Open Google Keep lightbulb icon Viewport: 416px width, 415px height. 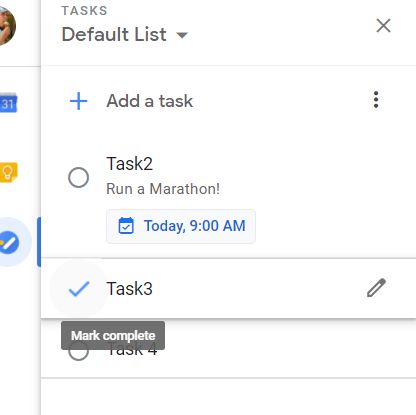8,172
